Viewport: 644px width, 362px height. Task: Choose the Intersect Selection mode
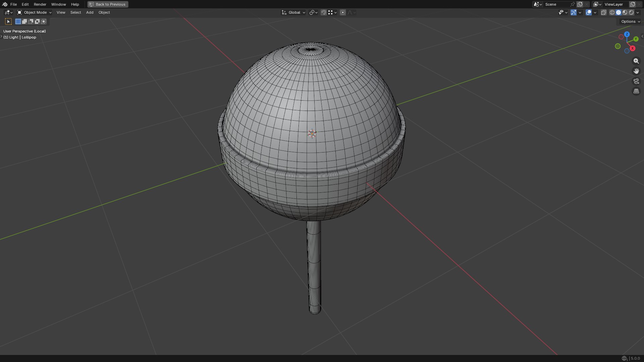pyautogui.click(x=44, y=21)
